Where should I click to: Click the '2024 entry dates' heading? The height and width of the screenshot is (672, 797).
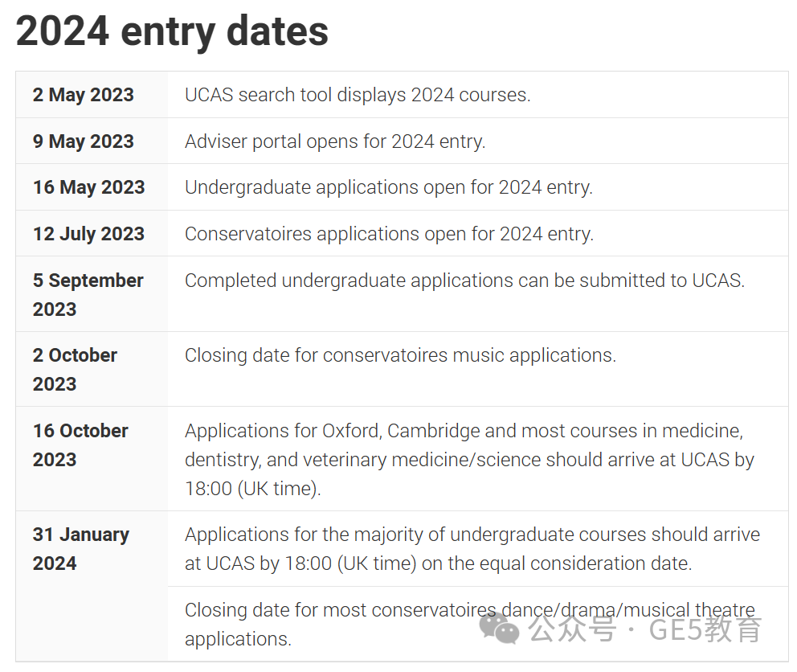click(172, 31)
